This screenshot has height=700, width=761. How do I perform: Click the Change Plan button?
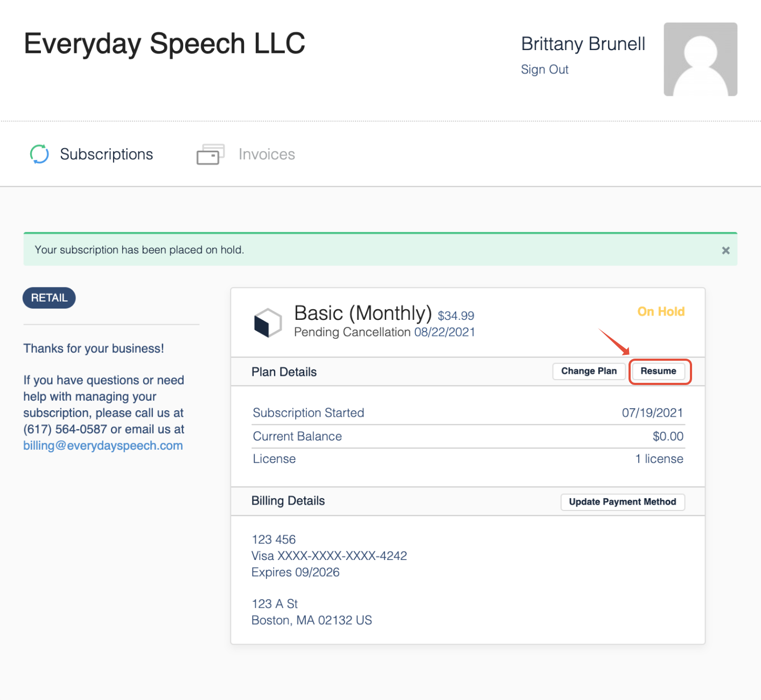tap(589, 371)
